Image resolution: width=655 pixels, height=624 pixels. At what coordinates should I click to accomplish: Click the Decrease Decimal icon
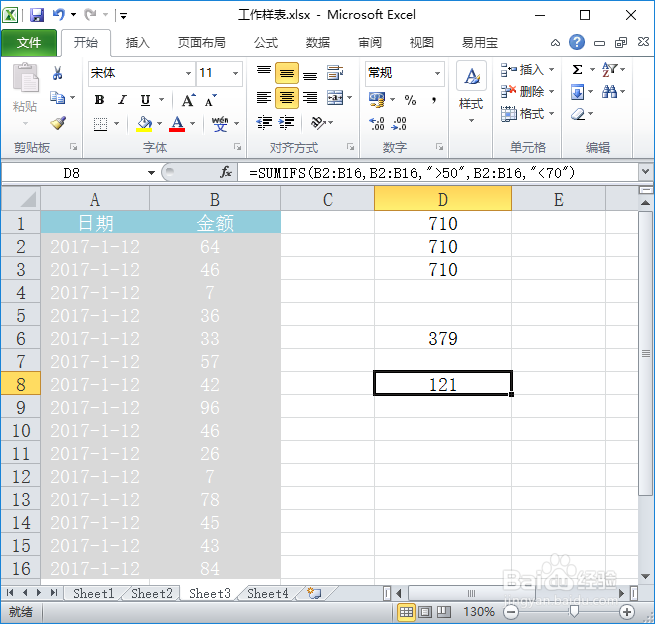399,123
